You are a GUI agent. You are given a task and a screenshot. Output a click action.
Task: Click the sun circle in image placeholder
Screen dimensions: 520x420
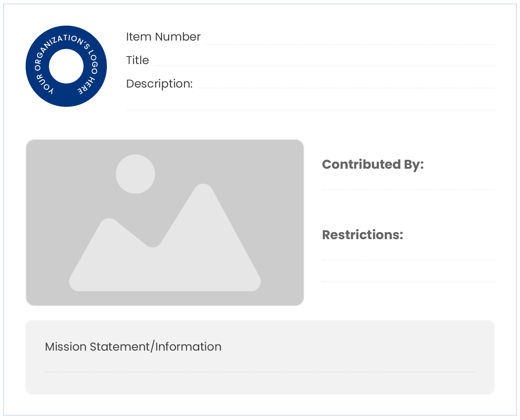(x=135, y=174)
